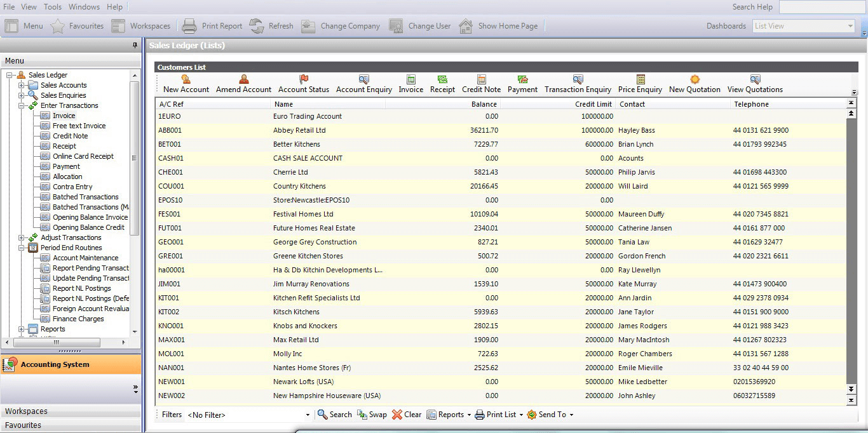This screenshot has width=868, height=433.
Task: Expand the Sales Accounts tree node
Action: pyautogui.click(x=22, y=85)
